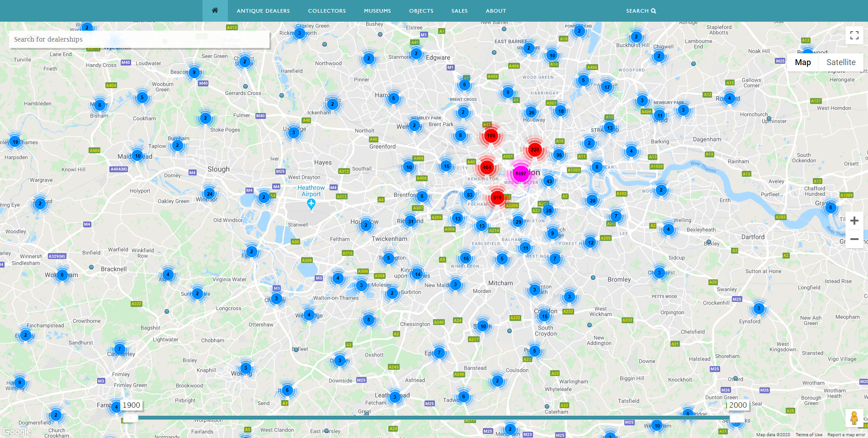Zoom in using the plus button

854,221
